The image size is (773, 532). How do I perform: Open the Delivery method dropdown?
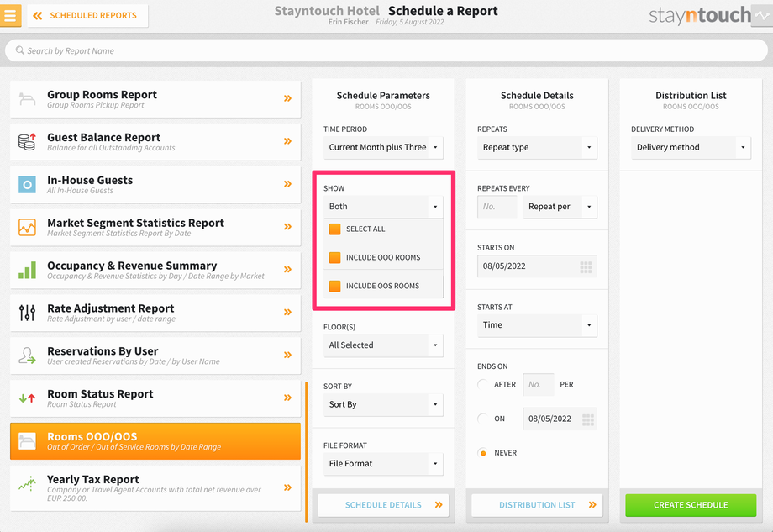[x=691, y=147]
